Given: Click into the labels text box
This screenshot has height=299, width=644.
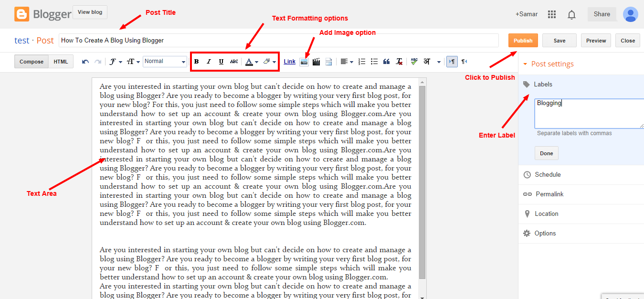Looking at the screenshot, I should (589, 114).
